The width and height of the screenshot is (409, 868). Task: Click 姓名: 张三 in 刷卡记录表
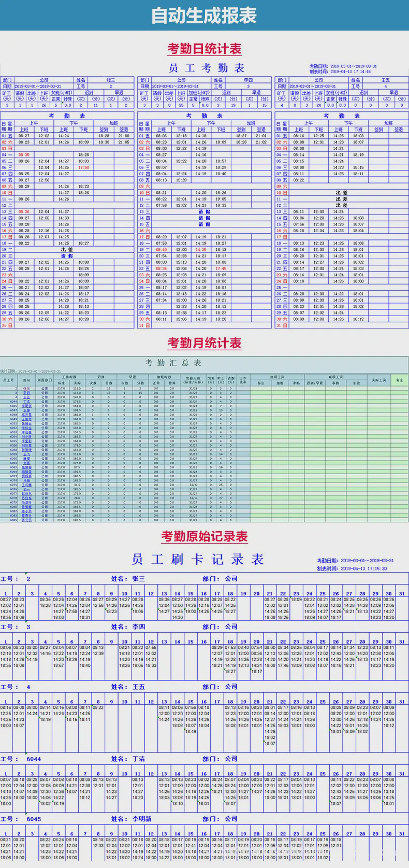128,579
